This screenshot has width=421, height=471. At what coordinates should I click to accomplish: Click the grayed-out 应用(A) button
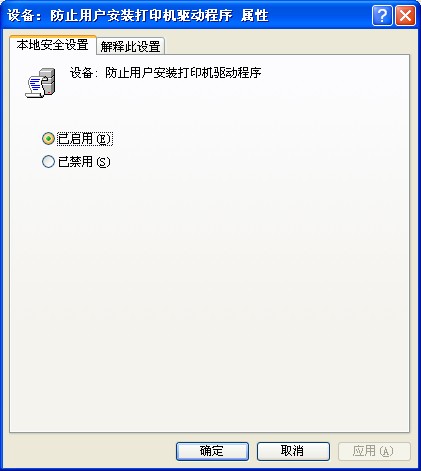tap(374, 451)
